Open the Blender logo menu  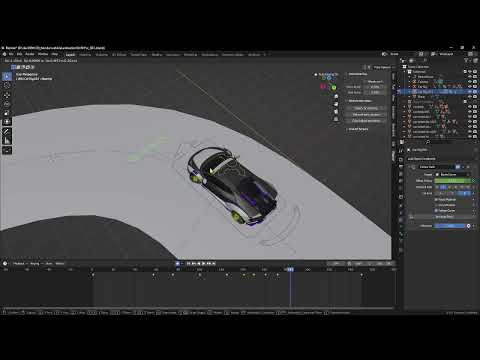4,54
